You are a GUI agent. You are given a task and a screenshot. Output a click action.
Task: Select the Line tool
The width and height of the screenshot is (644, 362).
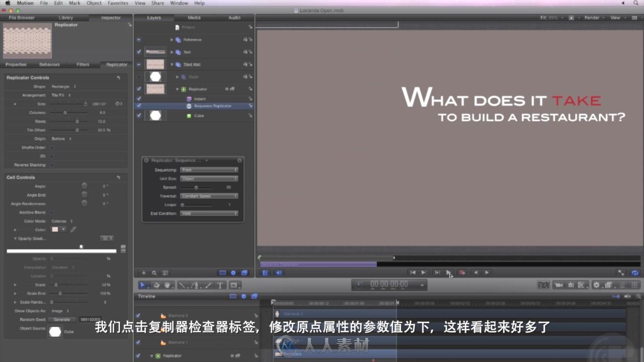tap(182, 285)
